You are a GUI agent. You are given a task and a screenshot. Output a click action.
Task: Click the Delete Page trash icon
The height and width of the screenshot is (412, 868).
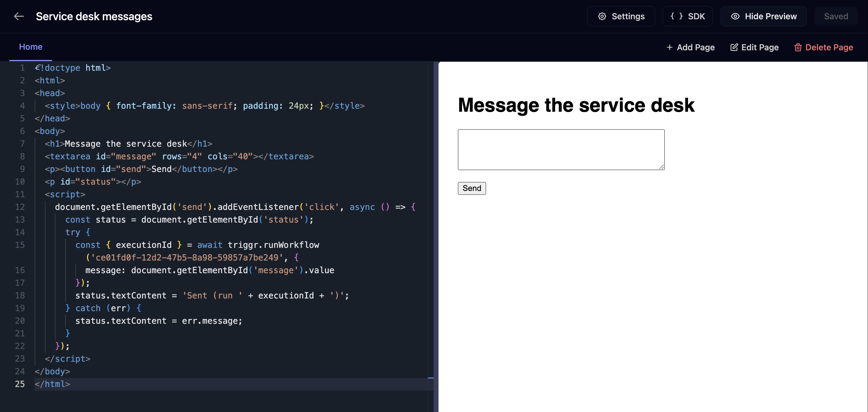click(823, 47)
